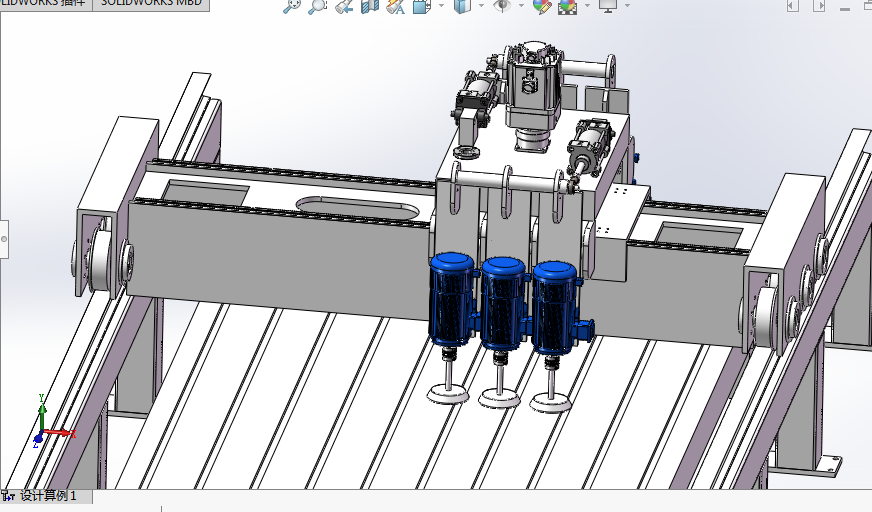
Task: Switch to the SOLIDWORKS 插件 tab
Action: point(46,4)
